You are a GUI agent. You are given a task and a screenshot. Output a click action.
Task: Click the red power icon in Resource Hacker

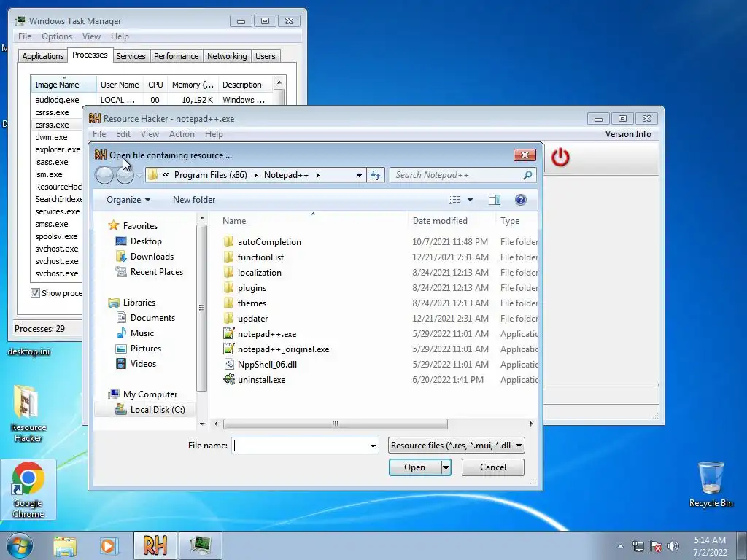[560, 157]
